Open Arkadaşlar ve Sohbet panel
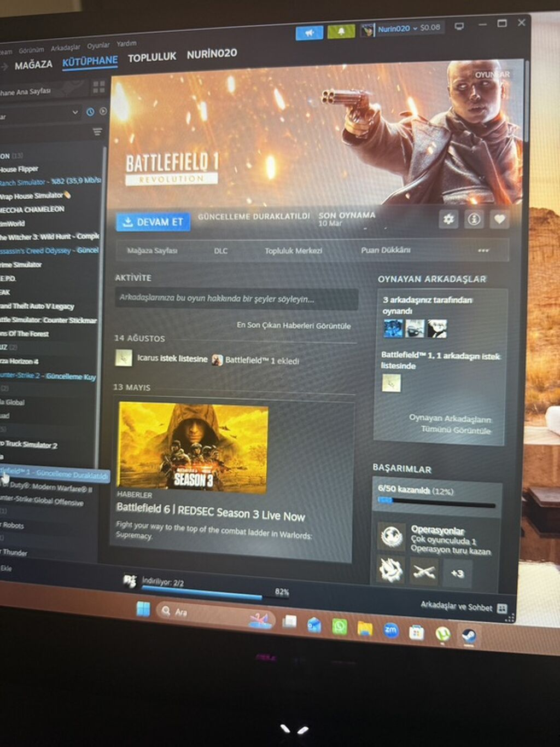This screenshot has height=747, width=560. click(463, 606)
